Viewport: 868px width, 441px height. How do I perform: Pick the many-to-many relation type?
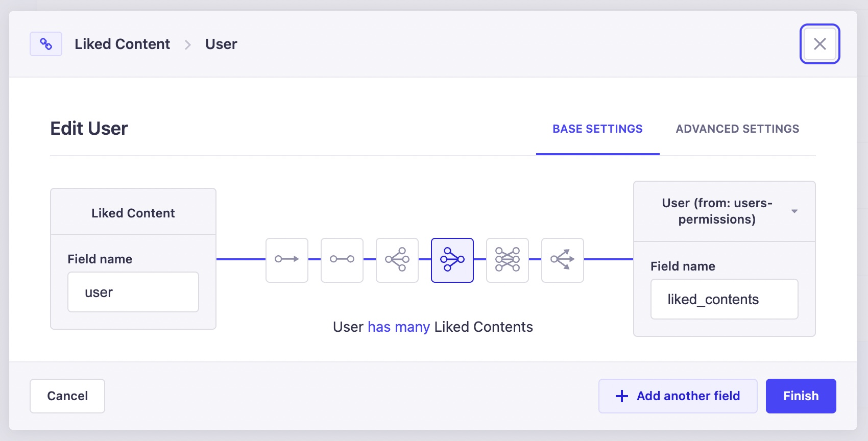tap(507, 260)
